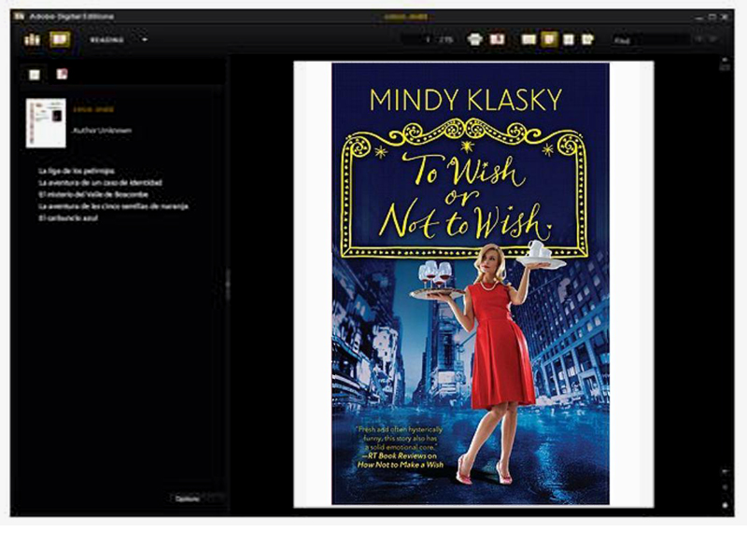
Task: Click the Adobe Digital Editions title icon
Action: [19, 17]
